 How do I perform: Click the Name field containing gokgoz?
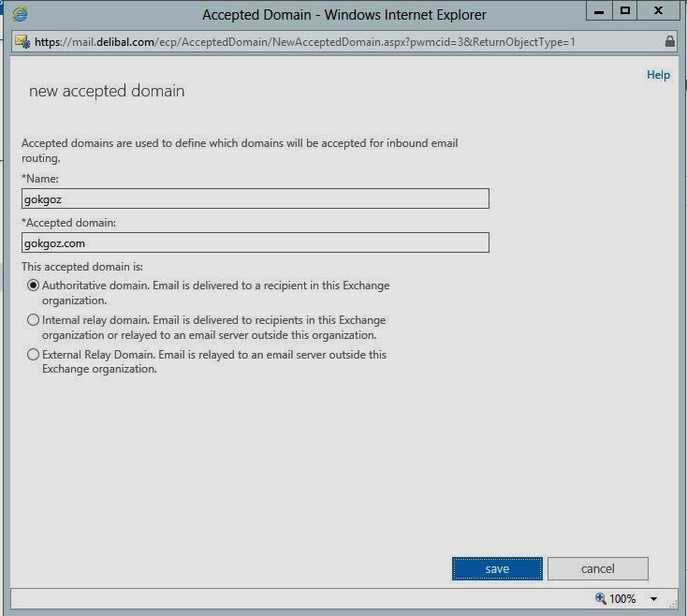[255, 198]
